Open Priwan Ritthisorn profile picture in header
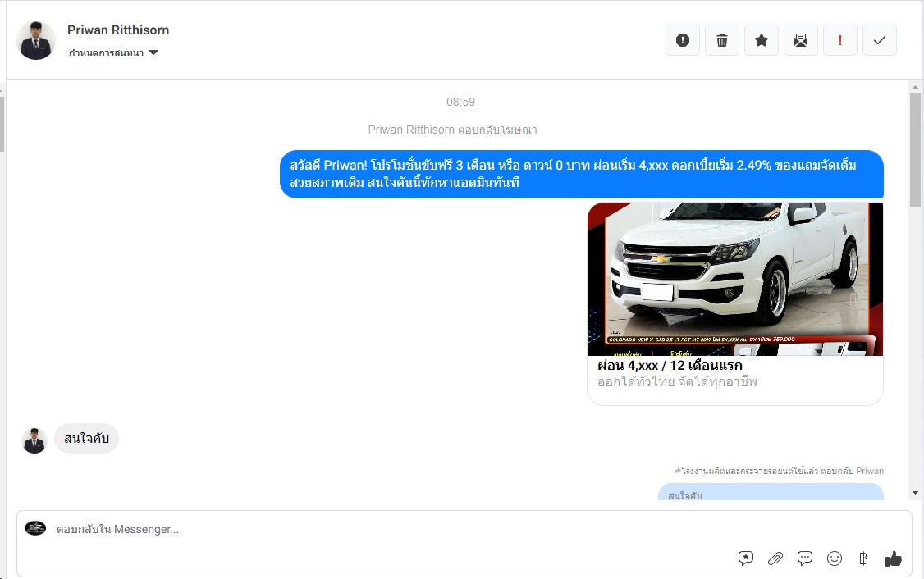Screen dimensions: 924x579 36,40
